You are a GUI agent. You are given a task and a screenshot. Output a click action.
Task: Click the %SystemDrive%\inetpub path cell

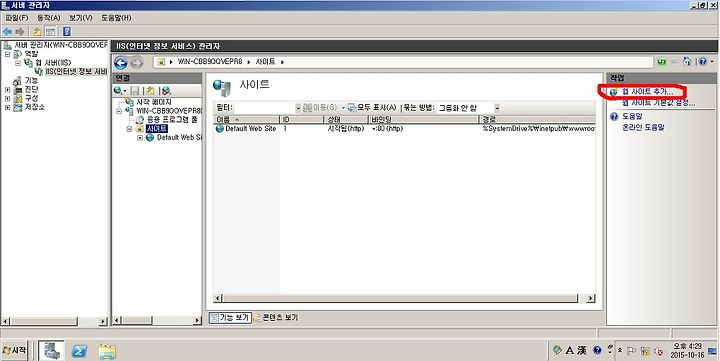539,129
